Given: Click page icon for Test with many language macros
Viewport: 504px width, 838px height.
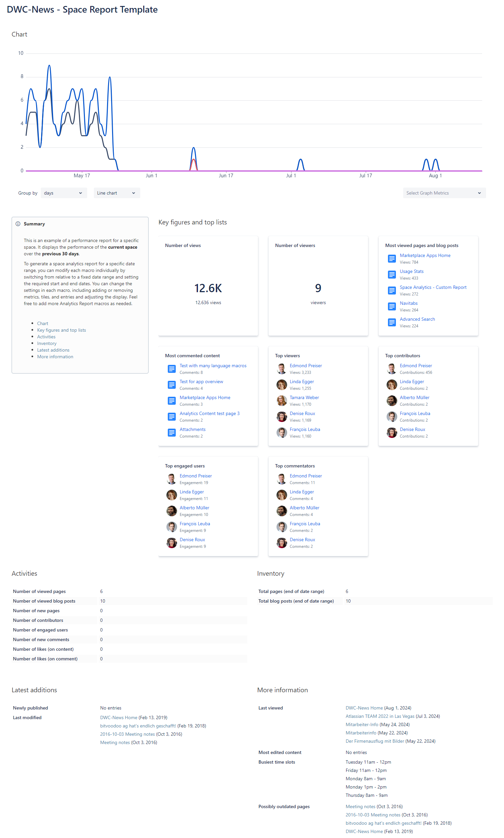Looking at the screenshot, I should [x=171, y=369].
